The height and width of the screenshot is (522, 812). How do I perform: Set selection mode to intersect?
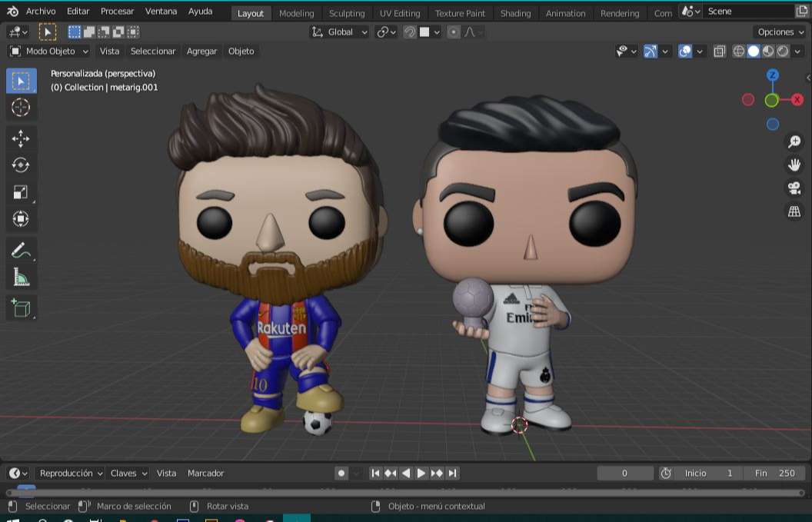pyautogui.click(x=132, y=32)
